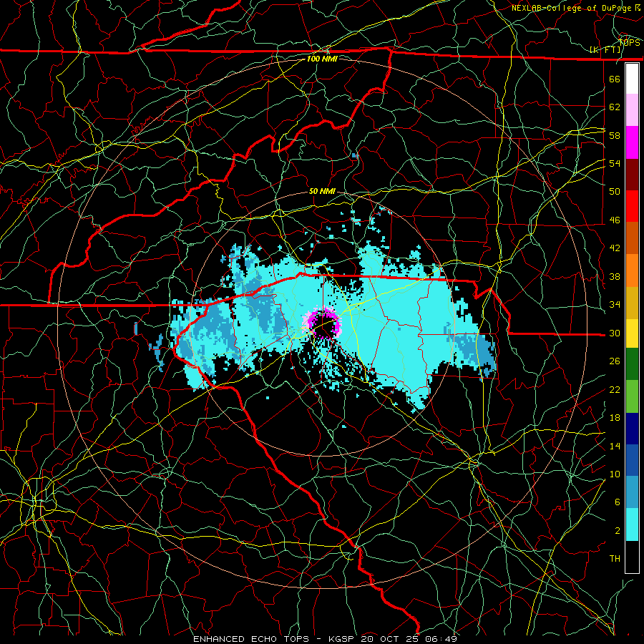This screenshot has width=644, height=644.
Task: Click the KGSP radar site identifier
Action: pos(342,639)
